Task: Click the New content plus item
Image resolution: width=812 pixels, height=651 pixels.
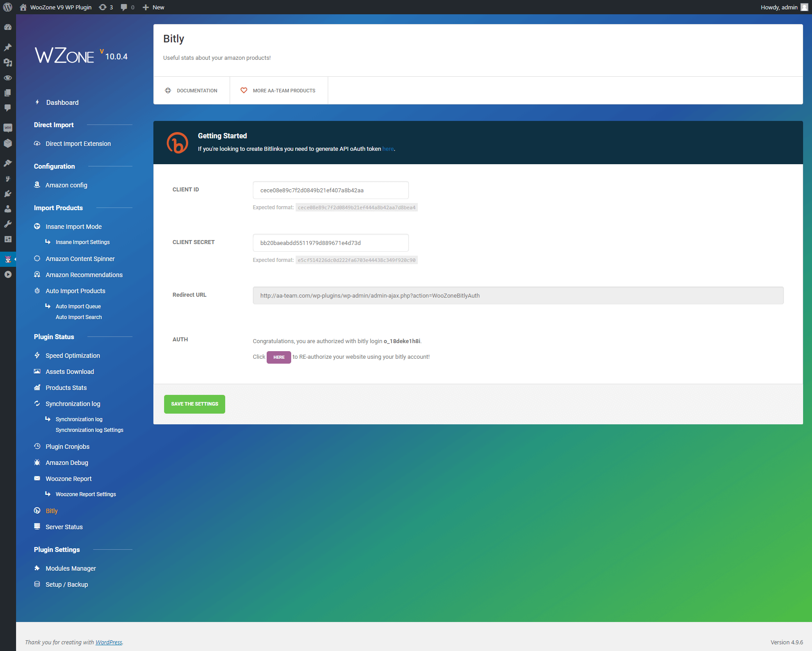Action: (153, 7)
